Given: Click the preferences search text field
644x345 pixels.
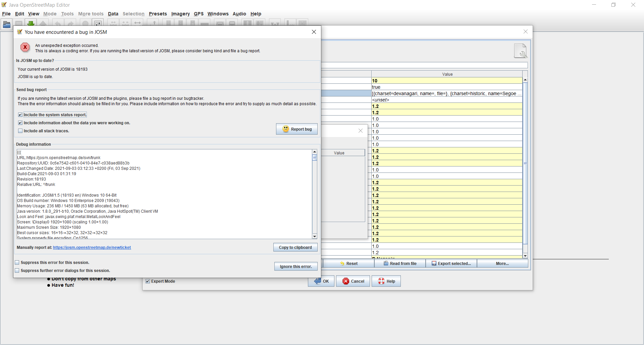Looking at the screenshot, I should [x=424, y=65].
